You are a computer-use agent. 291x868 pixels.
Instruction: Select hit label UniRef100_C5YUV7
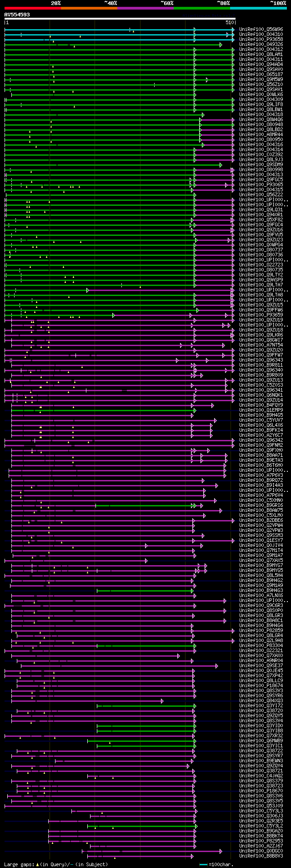(261, 420)
